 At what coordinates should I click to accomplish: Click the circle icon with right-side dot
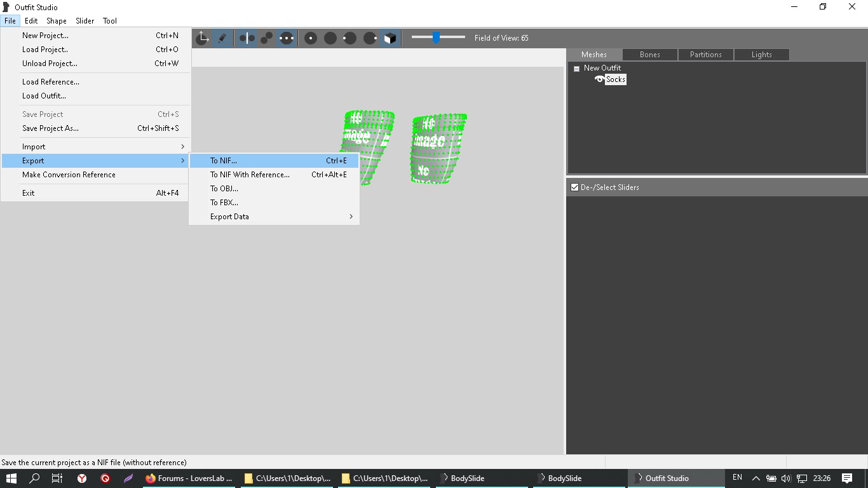370,38
